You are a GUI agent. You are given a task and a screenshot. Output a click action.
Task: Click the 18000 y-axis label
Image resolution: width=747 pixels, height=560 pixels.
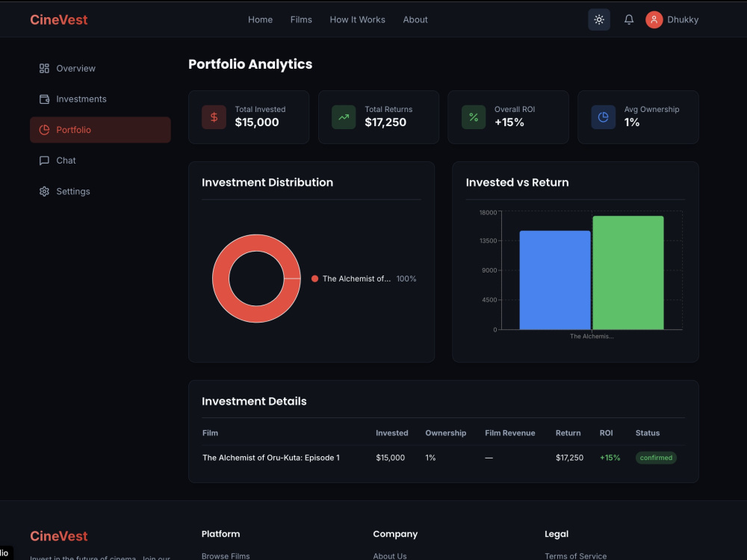pyautogui.click(x=488, y=212)
